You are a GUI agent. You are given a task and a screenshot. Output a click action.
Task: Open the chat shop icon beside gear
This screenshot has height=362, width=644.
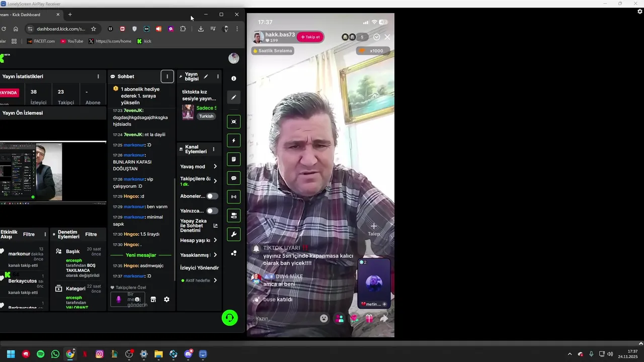tap(153, 299)
